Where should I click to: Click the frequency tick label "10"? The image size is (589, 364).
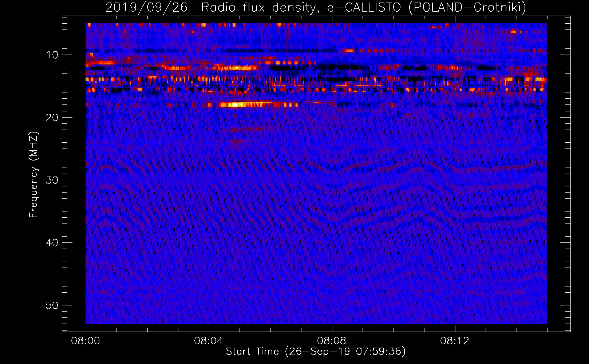(x=52, y=55)
